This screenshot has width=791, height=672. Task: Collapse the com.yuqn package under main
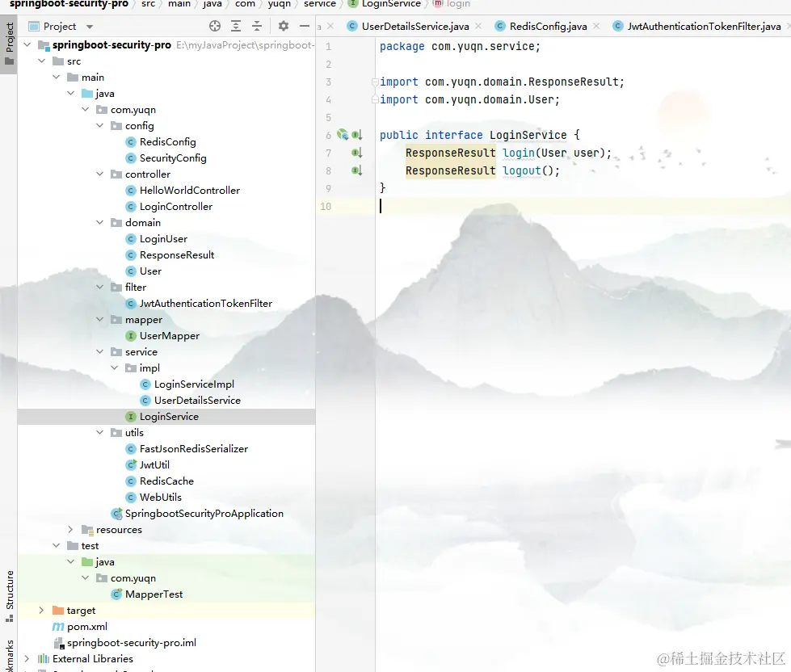(86, 109)
